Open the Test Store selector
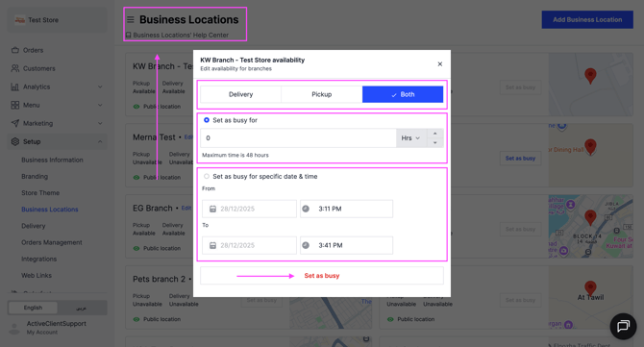644x347 pixels. coord(57,20)
